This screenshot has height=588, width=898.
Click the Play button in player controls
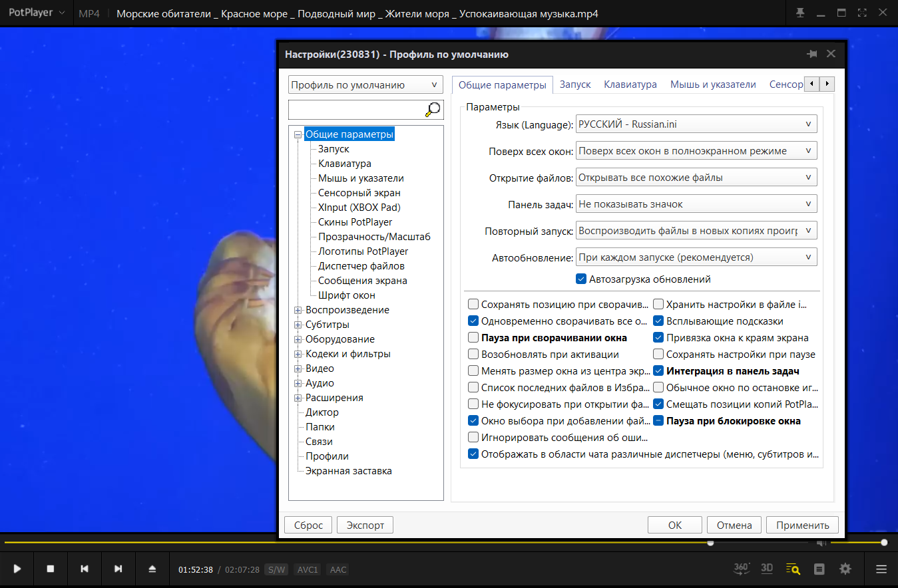(17, 569)
